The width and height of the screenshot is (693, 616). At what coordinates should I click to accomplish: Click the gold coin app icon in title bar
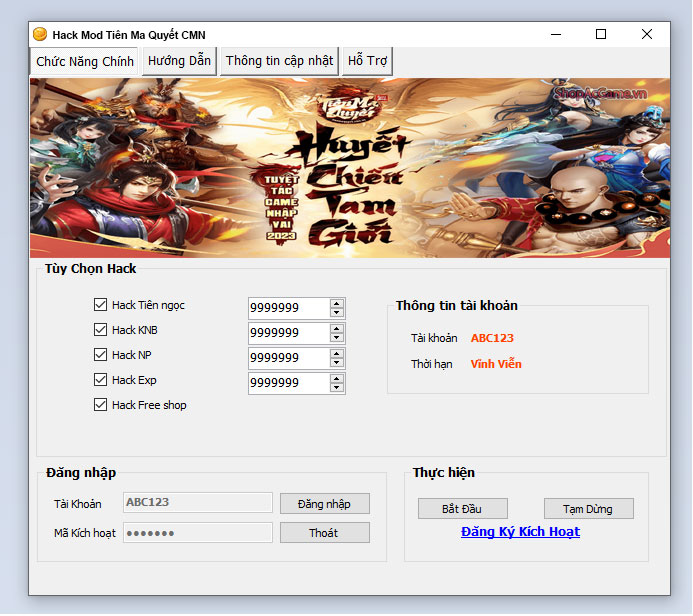point(40,34)
